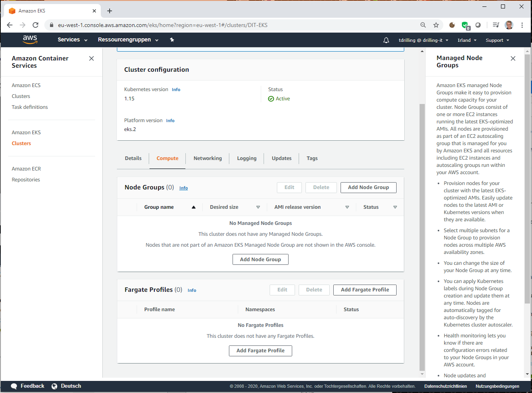532x393 pixels.
Task: Open the Irland region dropdown
Action: pos(467,40)
